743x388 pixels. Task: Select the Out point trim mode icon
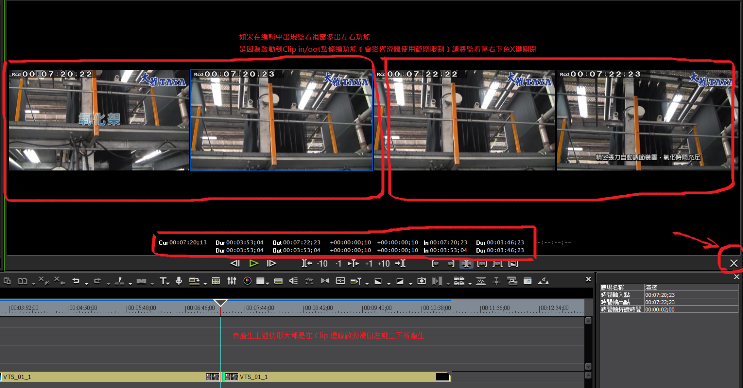click(451, 264)
